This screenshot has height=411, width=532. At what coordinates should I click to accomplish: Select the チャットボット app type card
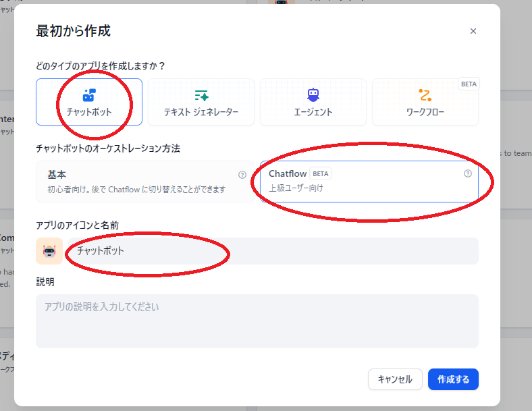tap(89, 102)
